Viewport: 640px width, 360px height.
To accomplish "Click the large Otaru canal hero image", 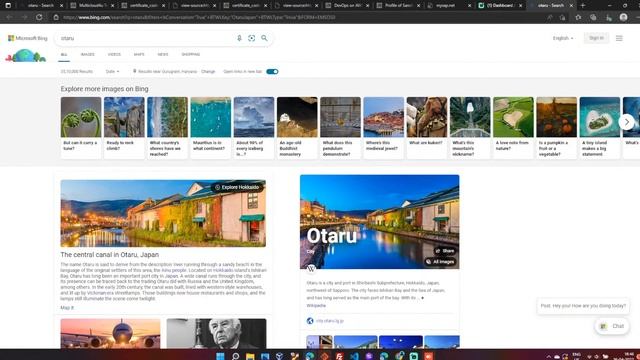I will tap(380, 222).
